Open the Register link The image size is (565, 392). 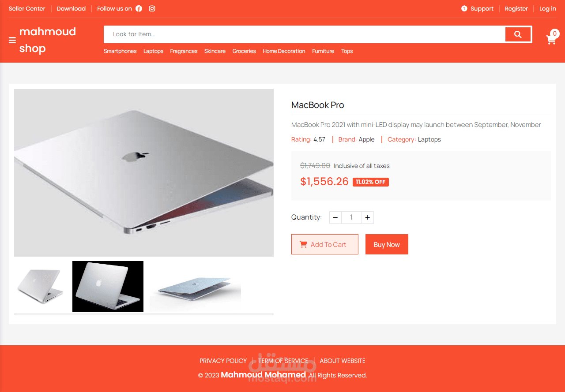pyautogui.click(x=516, y=8)
